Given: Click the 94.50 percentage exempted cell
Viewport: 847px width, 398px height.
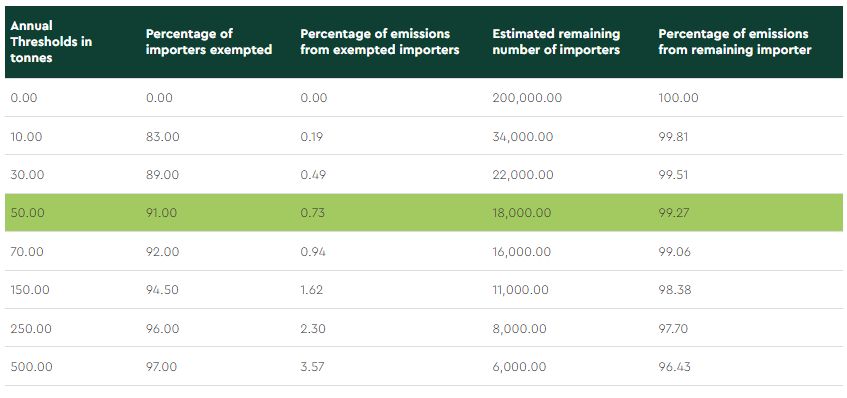Looking at the screenshot, I should [162, 290].
